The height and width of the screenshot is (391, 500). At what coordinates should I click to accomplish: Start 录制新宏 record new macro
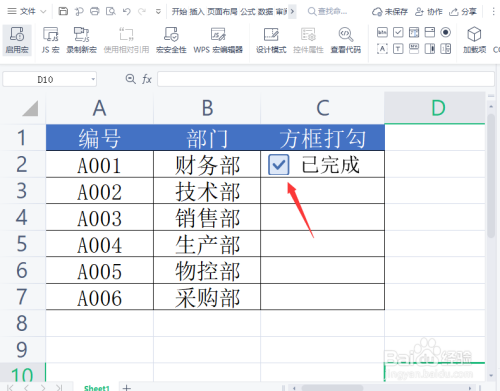[81, 40]
